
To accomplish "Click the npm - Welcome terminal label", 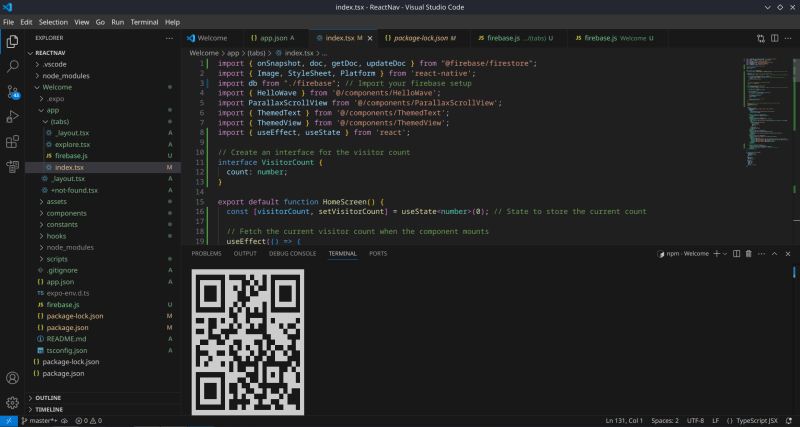I will (683, 254).
